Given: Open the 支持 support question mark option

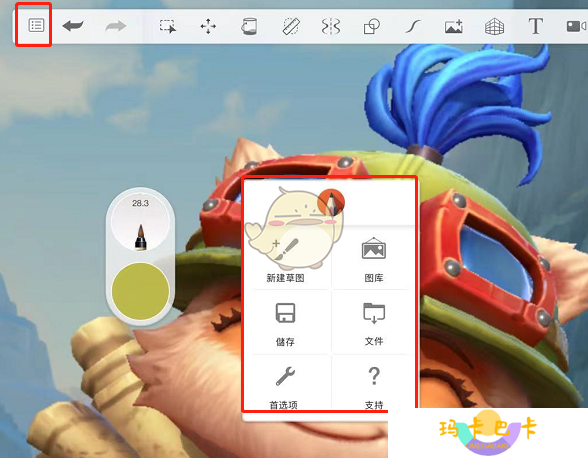Looking at the screenshot, I should [x=374, y=388].
